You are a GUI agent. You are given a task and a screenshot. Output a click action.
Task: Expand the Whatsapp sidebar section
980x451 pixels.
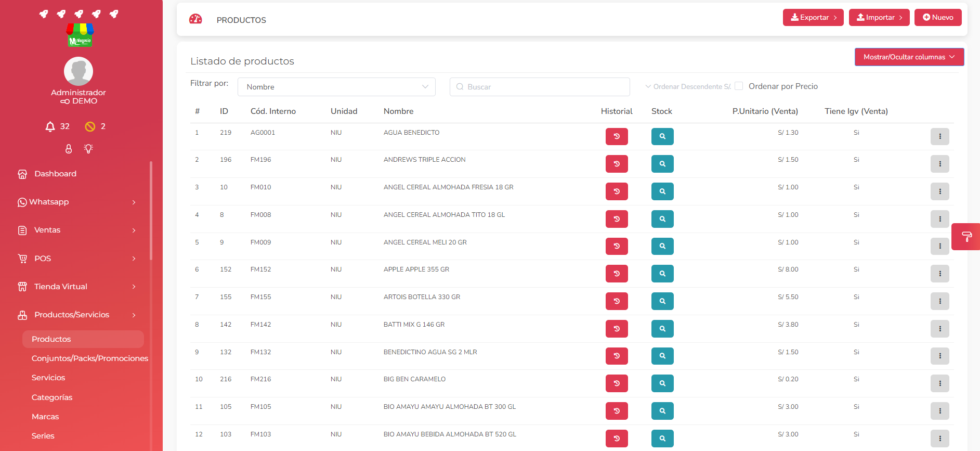[77, 202]
